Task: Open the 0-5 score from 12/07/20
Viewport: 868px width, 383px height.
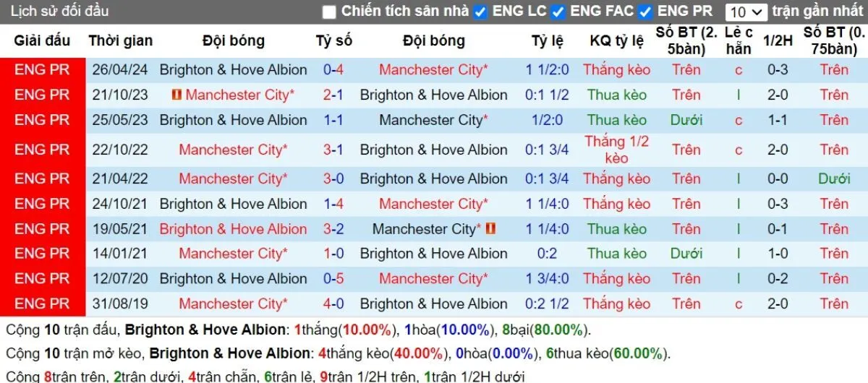Action: (333, 278)
